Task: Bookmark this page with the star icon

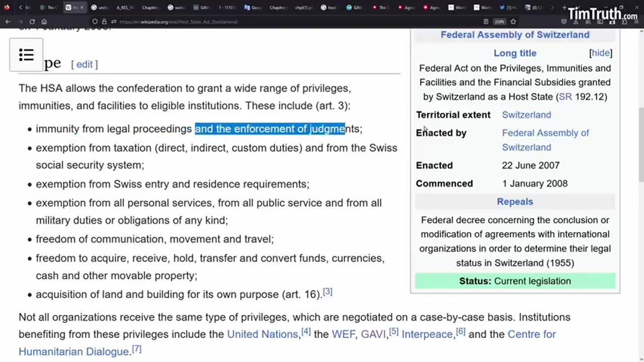Action: [x=513, y=22]
